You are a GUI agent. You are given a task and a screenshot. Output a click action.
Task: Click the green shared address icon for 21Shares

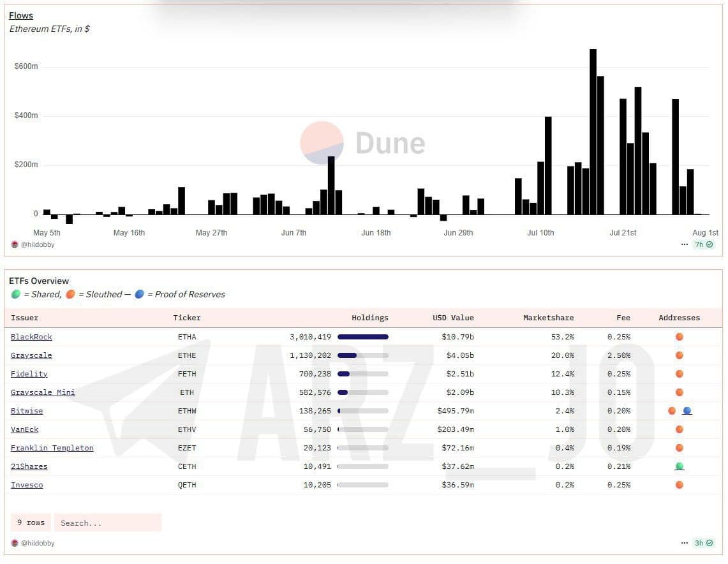click(x=679, y=466)
